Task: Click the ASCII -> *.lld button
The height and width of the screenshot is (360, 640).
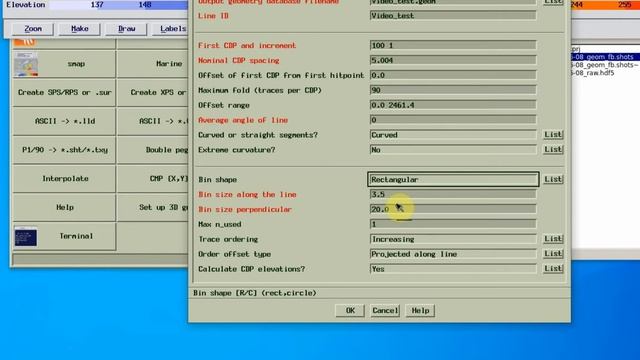Action: point(64,121)
